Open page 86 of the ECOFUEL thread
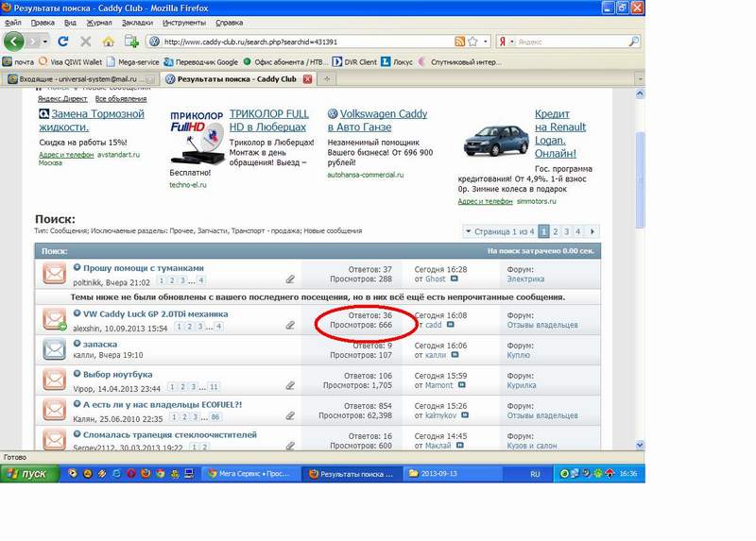The width and height of the screenshot is (756, 541). [x=215, y=417]
